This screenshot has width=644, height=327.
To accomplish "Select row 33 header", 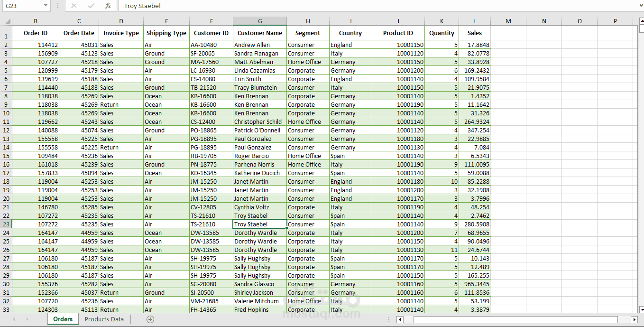I will coord(6,309).
